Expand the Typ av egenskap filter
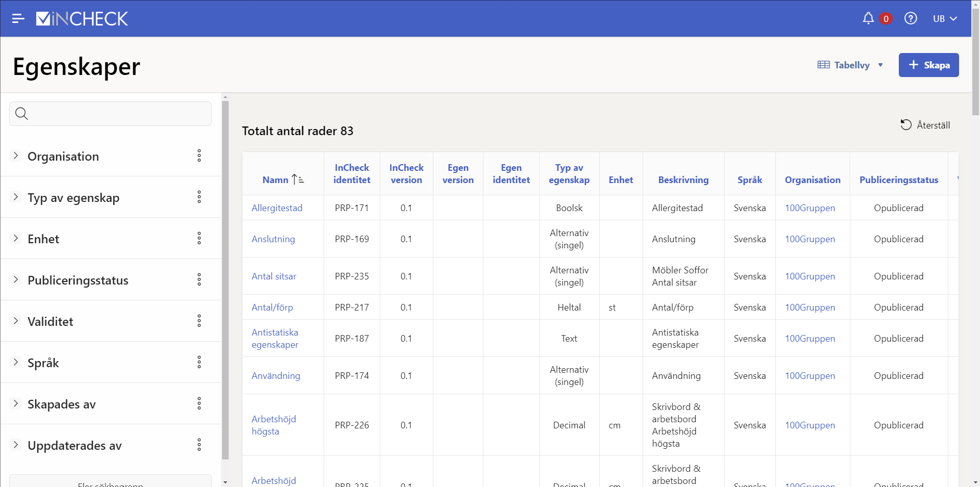The height and width of the screenshot is (487, 980). 16,197
